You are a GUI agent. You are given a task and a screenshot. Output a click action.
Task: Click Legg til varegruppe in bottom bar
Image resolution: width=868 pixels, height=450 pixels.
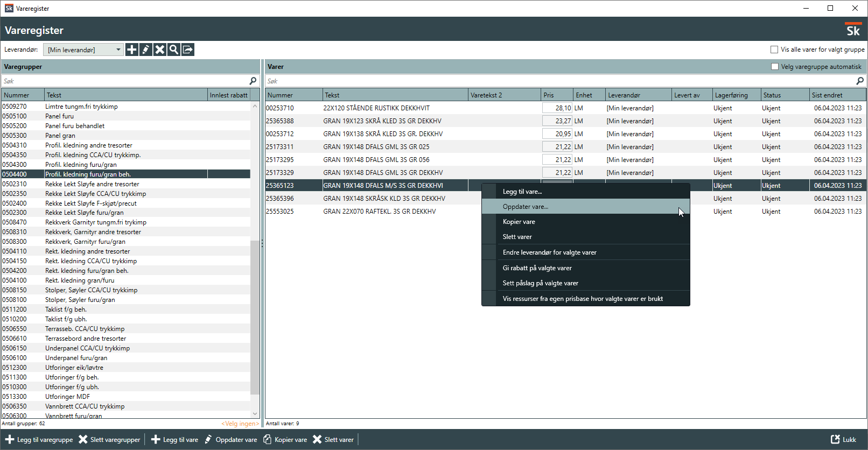pos(39,440)
